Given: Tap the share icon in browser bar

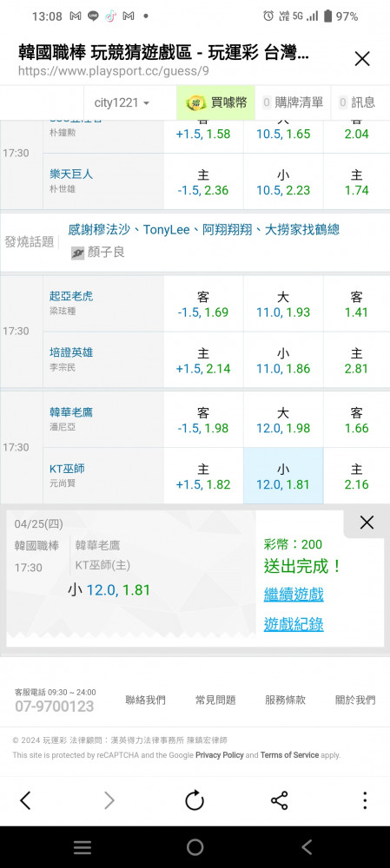Looking at the screenshot, I should [x=279, y=800].
